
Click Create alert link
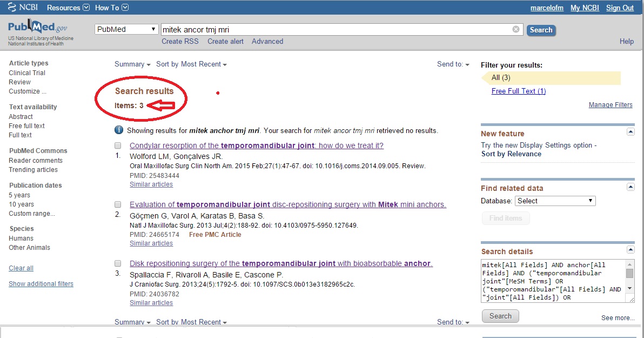[x=225, y=41]
